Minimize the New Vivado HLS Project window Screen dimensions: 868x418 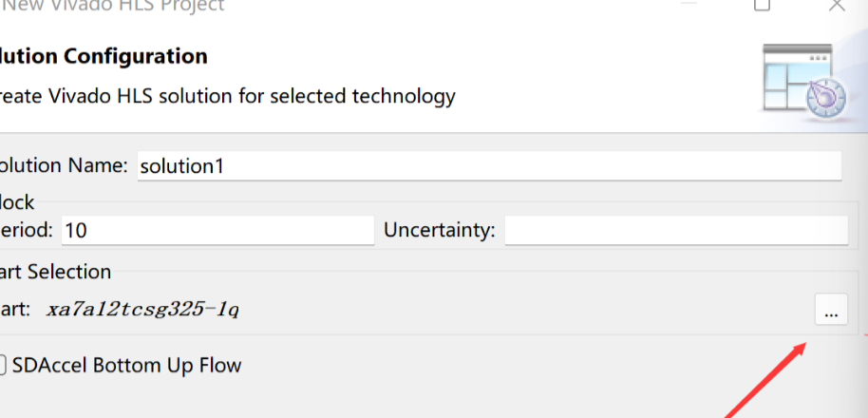click(689, 3)
